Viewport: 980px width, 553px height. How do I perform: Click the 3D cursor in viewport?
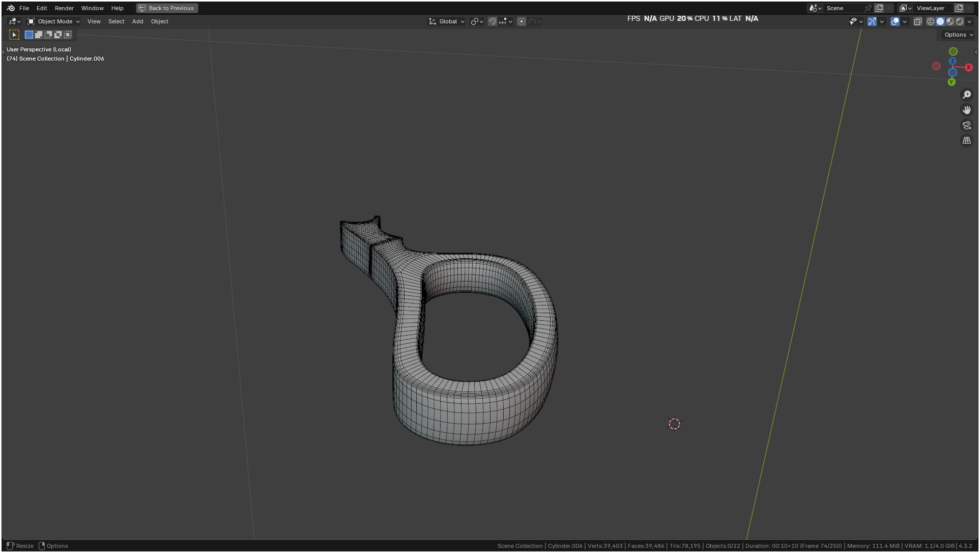[x=674, y=424]
